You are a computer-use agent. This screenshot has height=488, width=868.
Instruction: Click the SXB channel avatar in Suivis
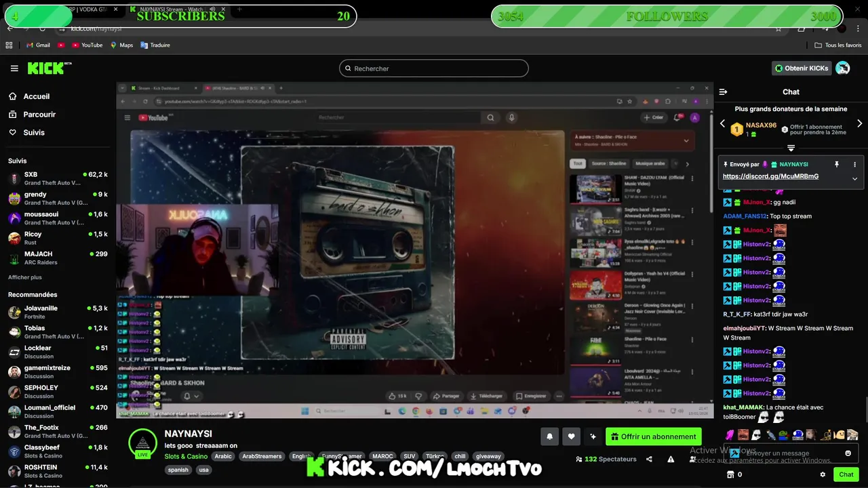(14, 179)
